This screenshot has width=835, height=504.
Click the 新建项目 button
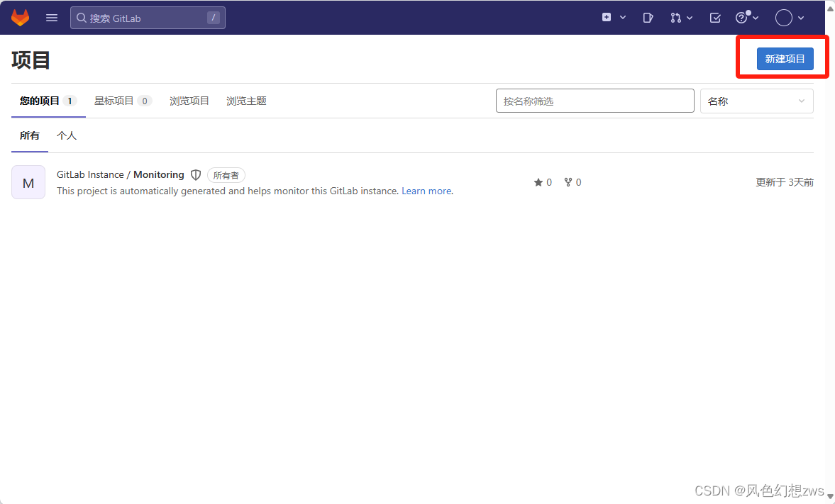pos(785,58)
